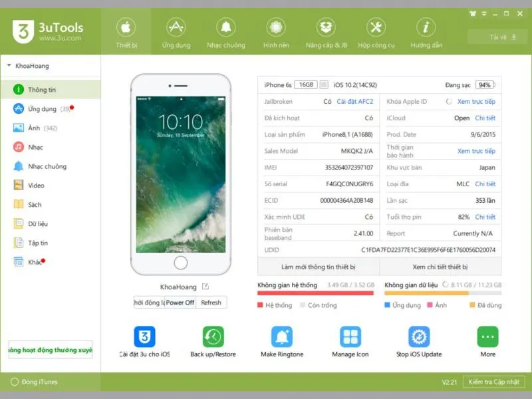
Task: Click the iPhone screen preview
Action: click(181, 174)
